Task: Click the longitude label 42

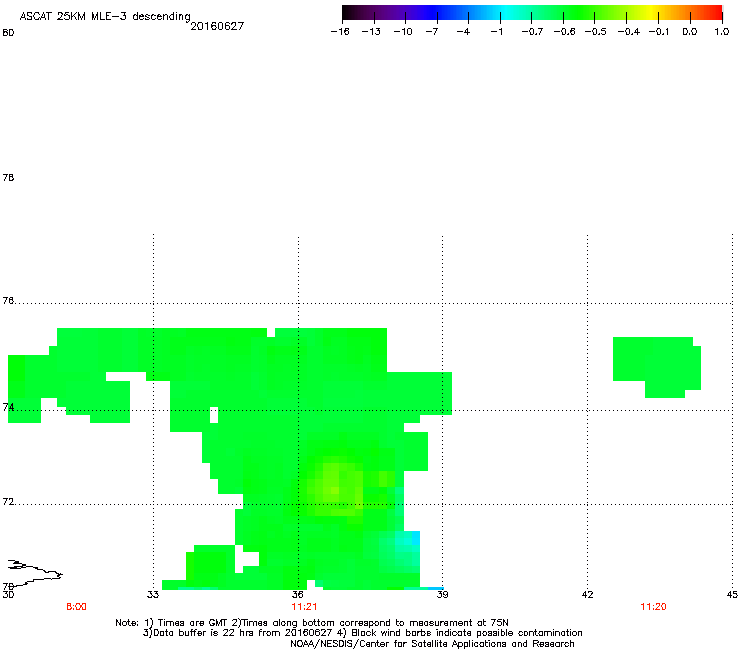Action: click(x=587, y=594)
